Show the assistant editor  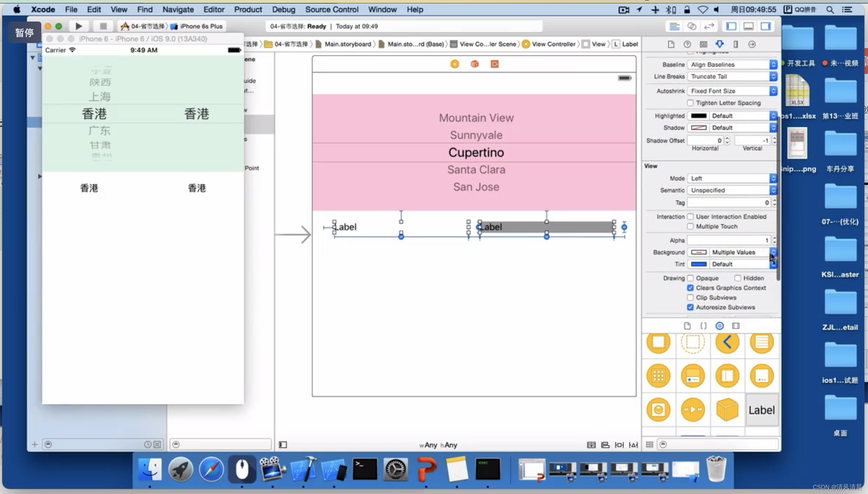click(x=692, y=26)
